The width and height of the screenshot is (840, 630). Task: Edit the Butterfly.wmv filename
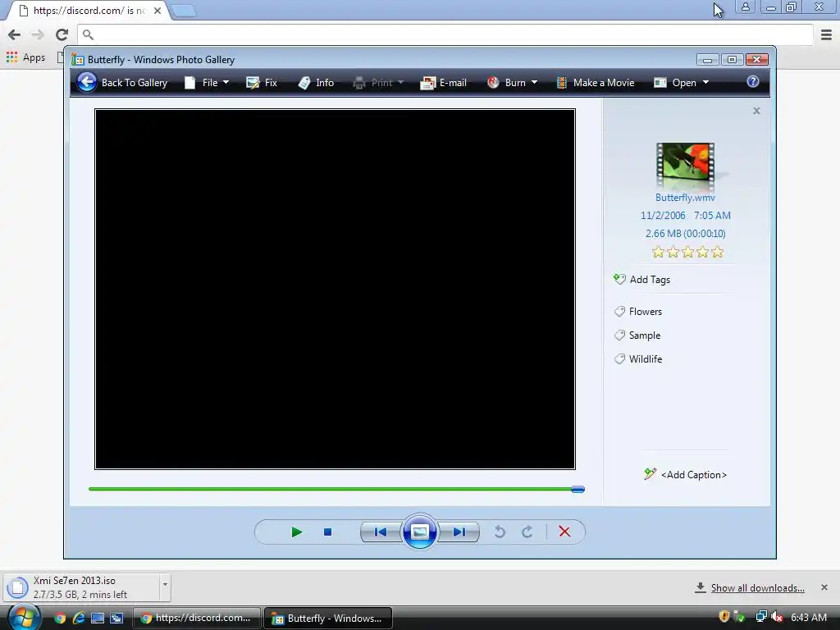coord(685,198)
